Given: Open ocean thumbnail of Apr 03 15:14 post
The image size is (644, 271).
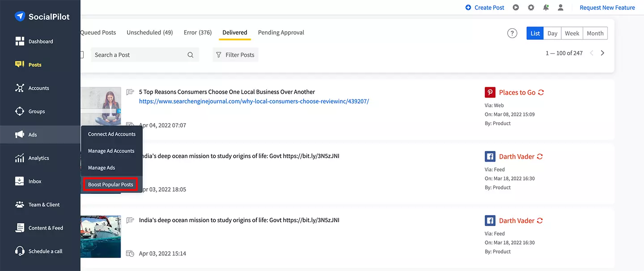Looking at the screenshot, I should [101, 237].
